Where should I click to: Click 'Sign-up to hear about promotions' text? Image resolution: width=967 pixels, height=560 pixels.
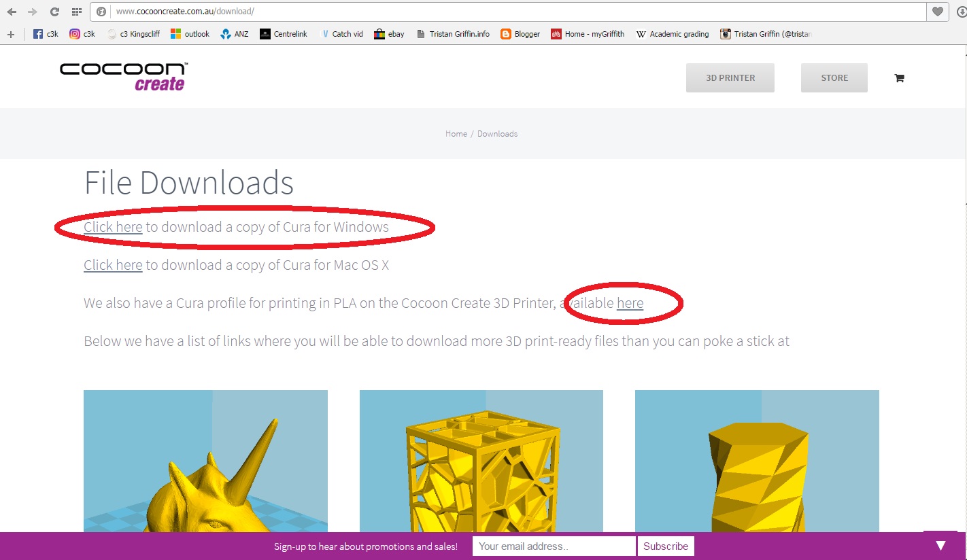click(366, 546)
